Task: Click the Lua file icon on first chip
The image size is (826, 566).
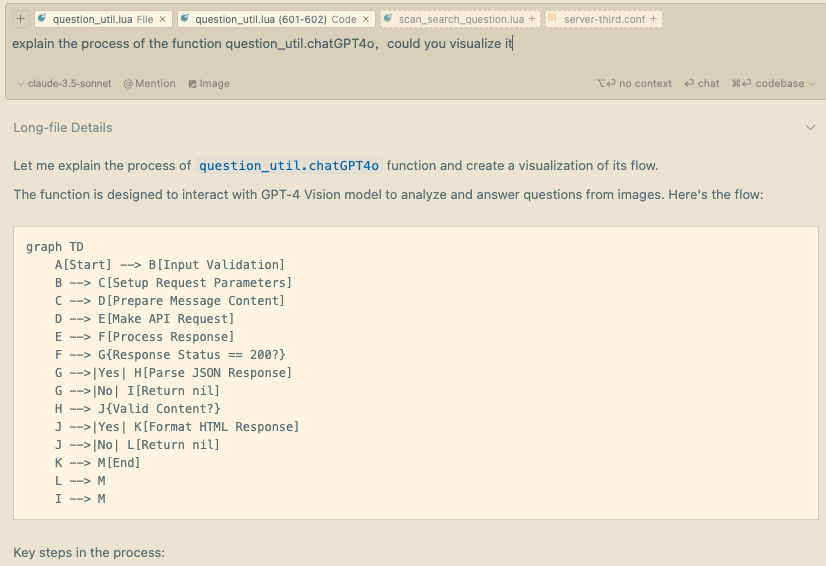Action: click(43, 19)
